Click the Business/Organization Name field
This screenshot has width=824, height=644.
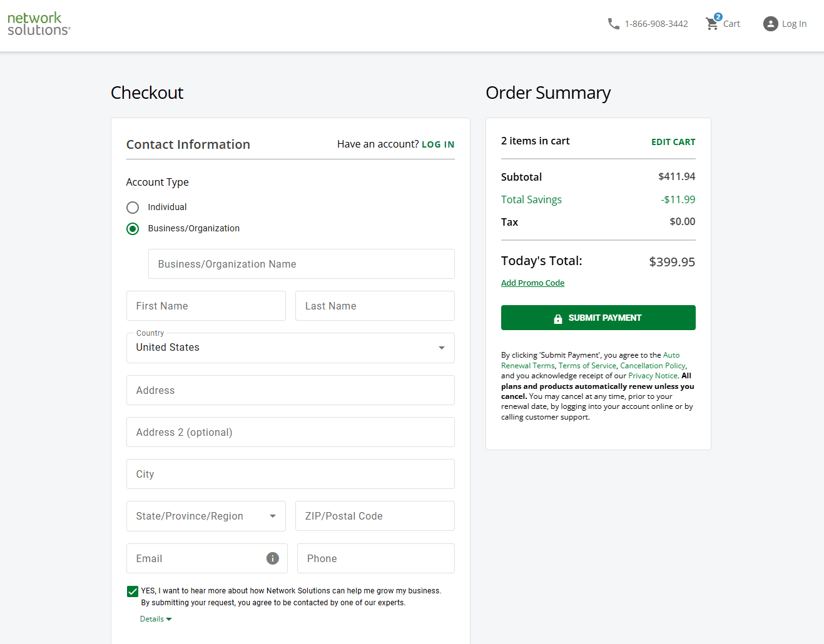tap(301, 264)
